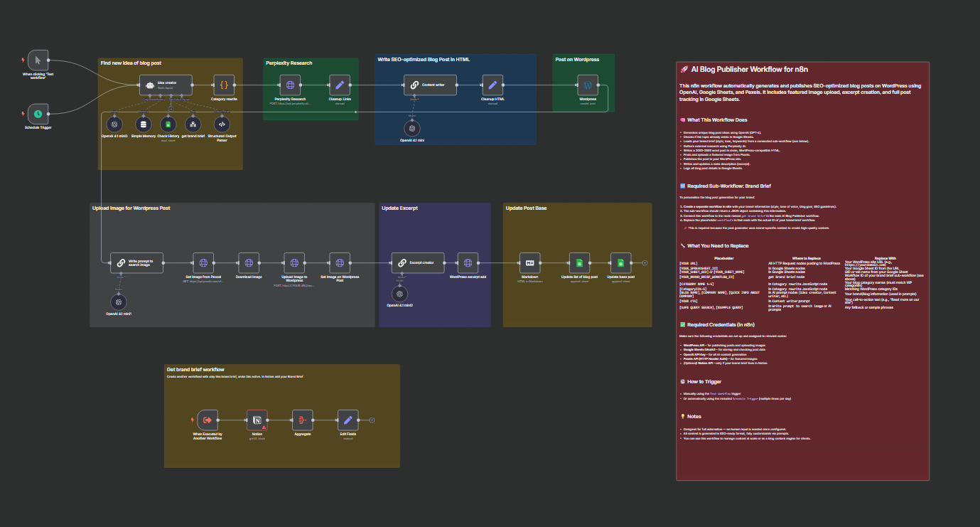Open Write prompt to search image node
The height and width of the screenshot is (527, 980).
pyautogui.click(x=136, y=263)
